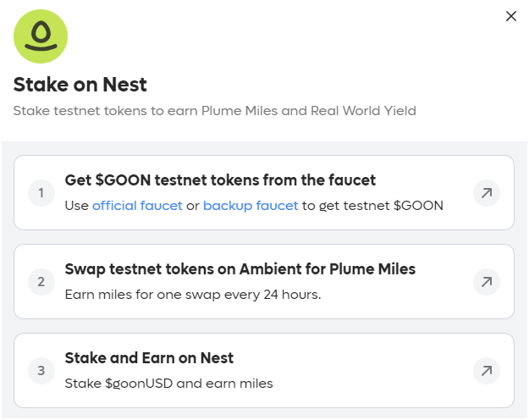Close the Stake on Nest dialog

point(510,16)
